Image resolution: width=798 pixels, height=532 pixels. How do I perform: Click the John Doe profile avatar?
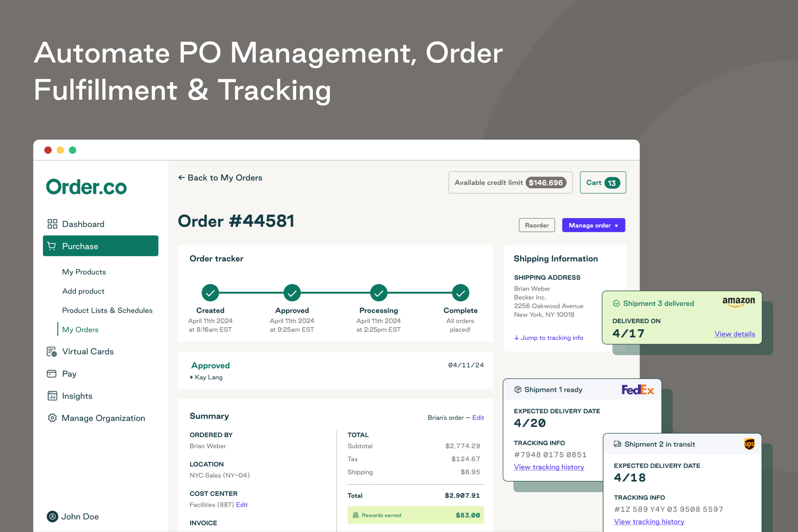[x=52, y=516]
